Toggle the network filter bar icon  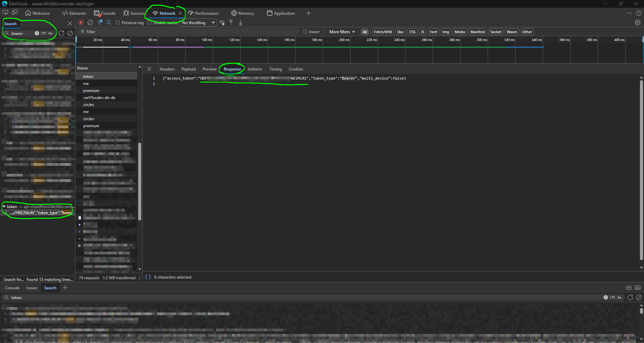click(x=100, y=22)
